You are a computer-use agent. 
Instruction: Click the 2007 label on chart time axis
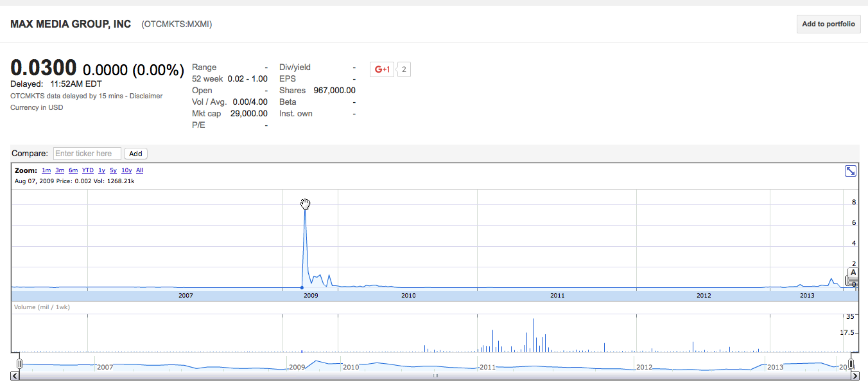[x=186, y=296]
